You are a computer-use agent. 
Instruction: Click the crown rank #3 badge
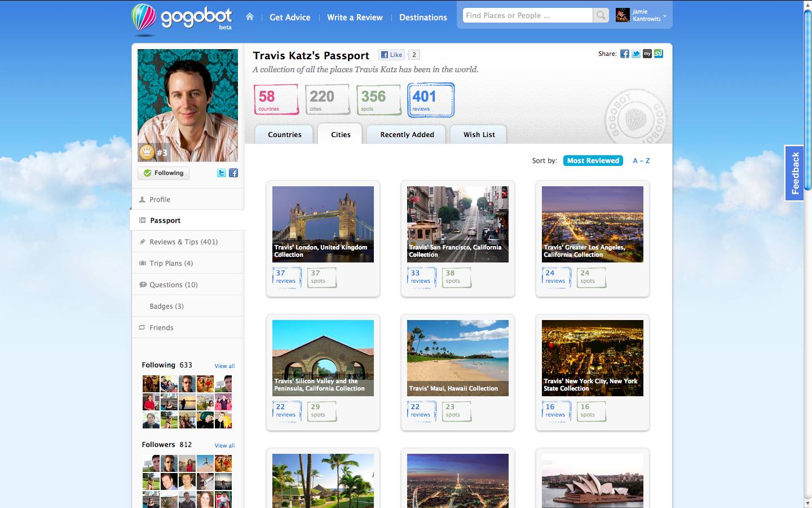click(x=153, y=152)
